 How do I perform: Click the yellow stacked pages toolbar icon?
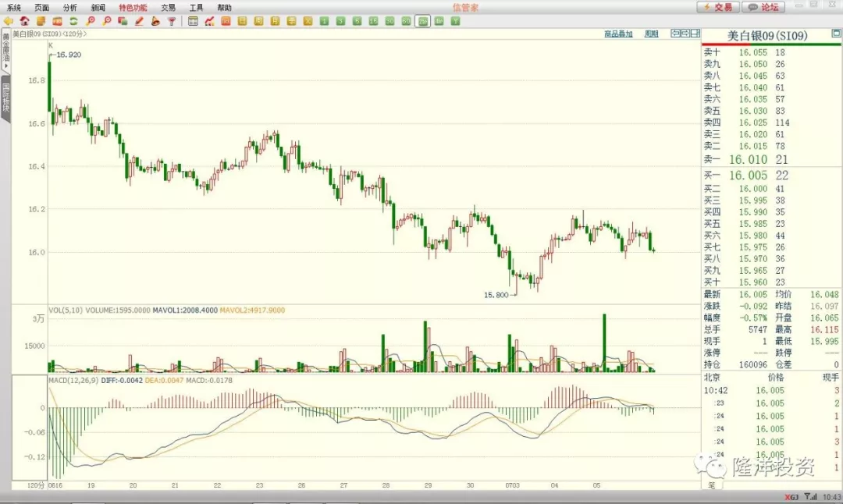pos(41,21)
